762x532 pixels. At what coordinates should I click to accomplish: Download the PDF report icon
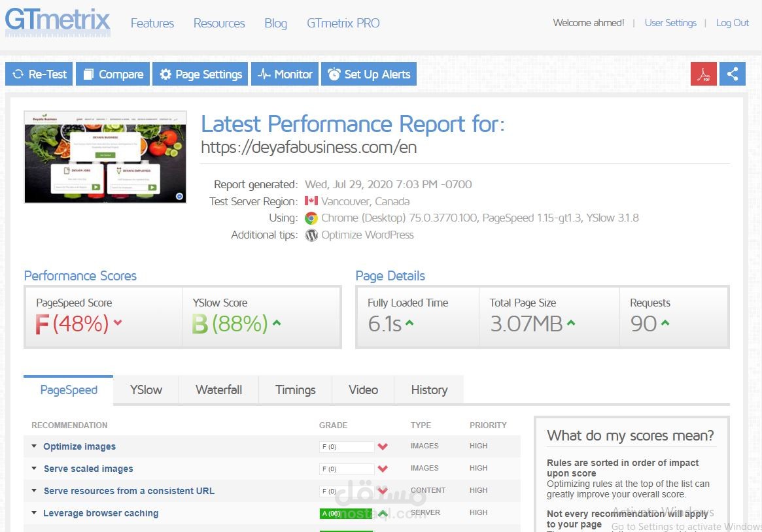tap(703, 74)
